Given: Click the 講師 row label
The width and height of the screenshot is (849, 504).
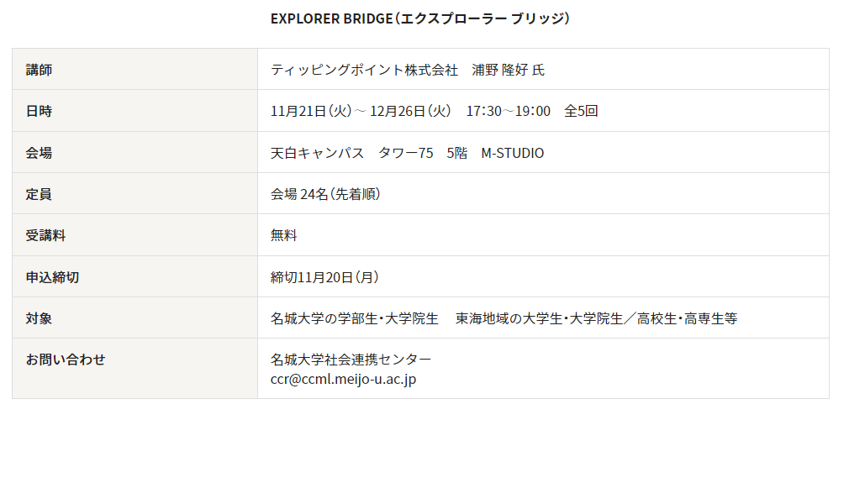Looking at the screenshot, I should [39, 70].
